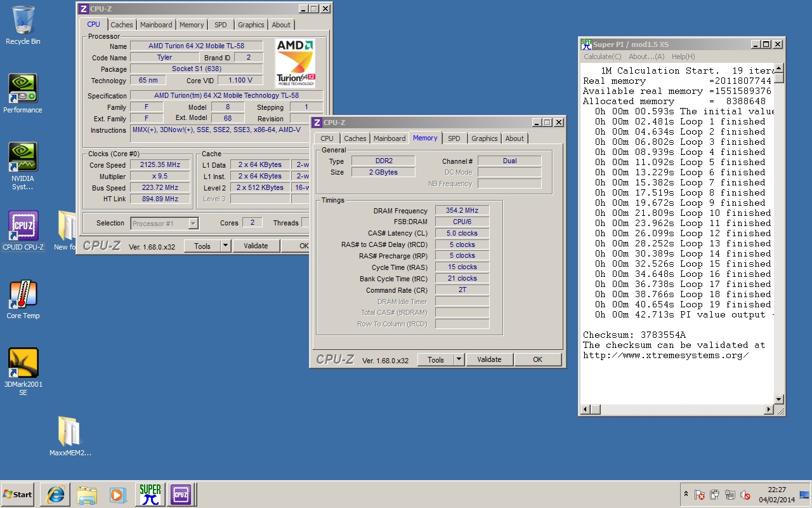The width and height of the screenshot is (812, 508).
Task: Click OK in Memory window
Action: click(537, 359)
